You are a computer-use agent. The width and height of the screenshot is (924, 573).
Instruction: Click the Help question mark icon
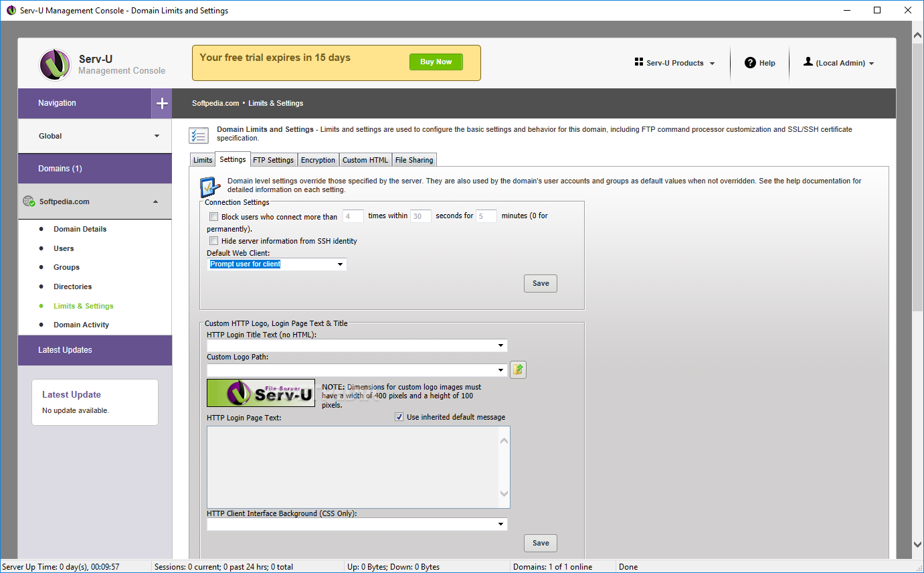tap(750, 63)
